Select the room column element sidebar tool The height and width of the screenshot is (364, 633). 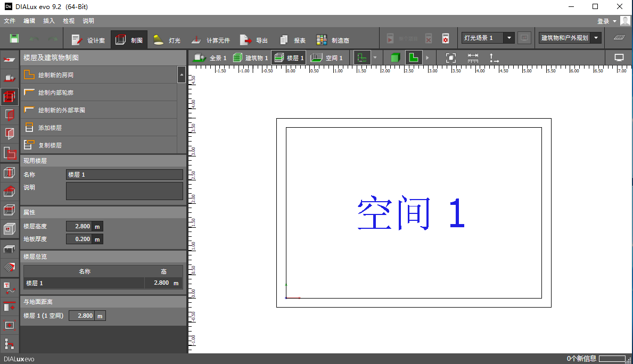click(10, 173)
